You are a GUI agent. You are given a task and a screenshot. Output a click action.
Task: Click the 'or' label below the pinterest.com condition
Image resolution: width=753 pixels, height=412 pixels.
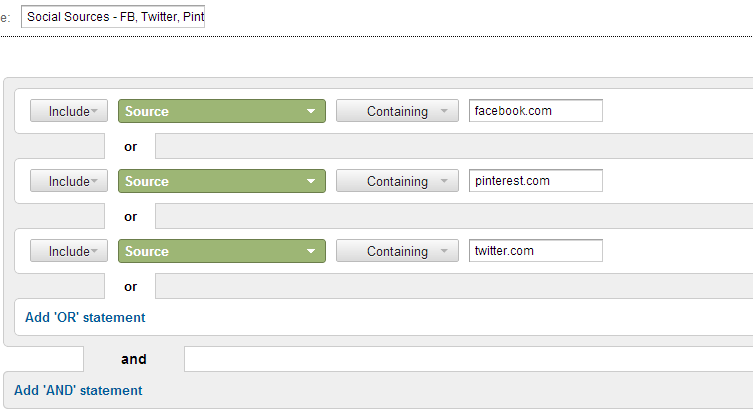[130, 217]
